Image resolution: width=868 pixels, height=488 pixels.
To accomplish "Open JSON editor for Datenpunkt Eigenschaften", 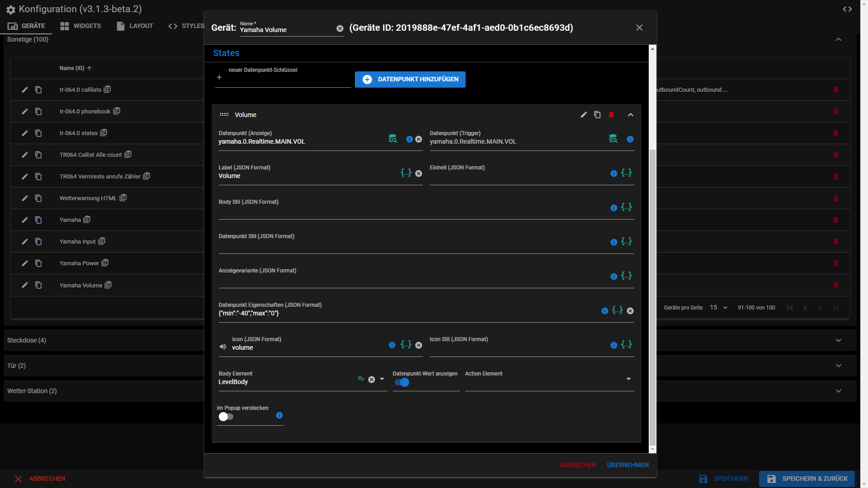I will [x=618, y=310].
